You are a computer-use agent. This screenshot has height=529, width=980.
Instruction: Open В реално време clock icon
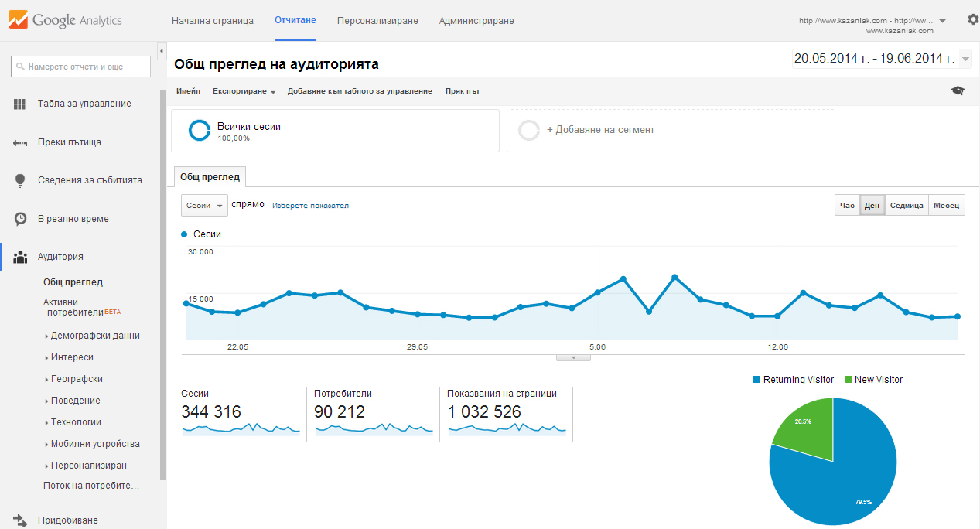(x=20, y=219)
